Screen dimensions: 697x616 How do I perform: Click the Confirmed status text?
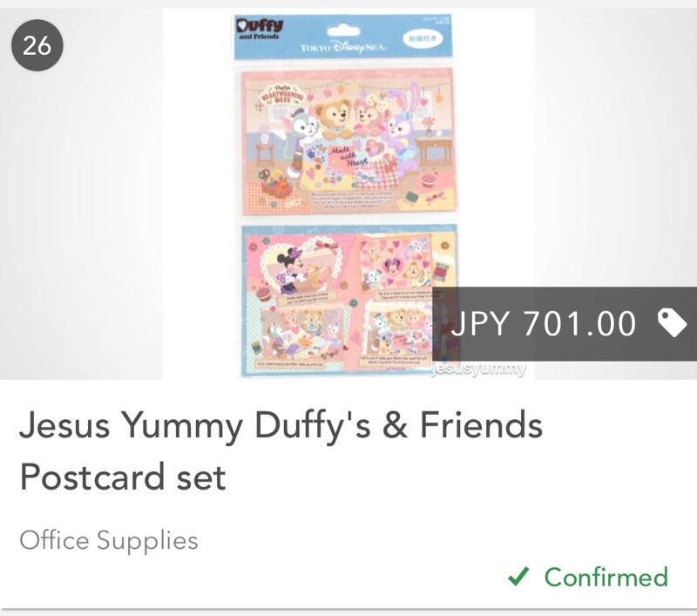click(606, 577)
